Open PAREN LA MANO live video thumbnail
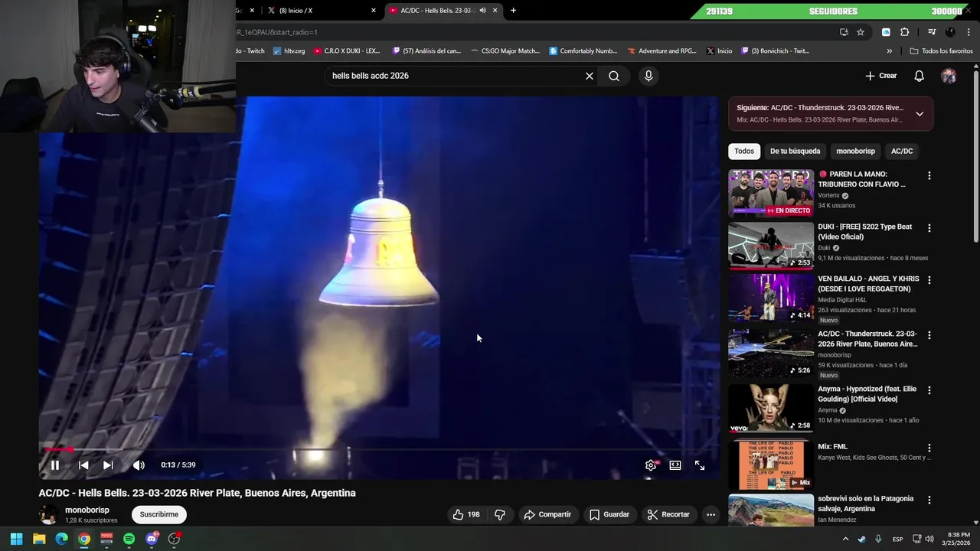 click(771, 193)
